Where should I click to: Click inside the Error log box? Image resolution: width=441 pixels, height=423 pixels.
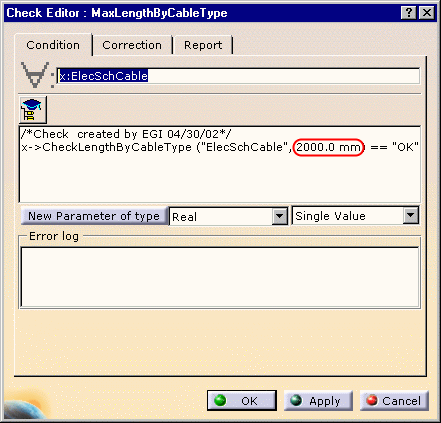pyautogui.click(x=220, y=277)
